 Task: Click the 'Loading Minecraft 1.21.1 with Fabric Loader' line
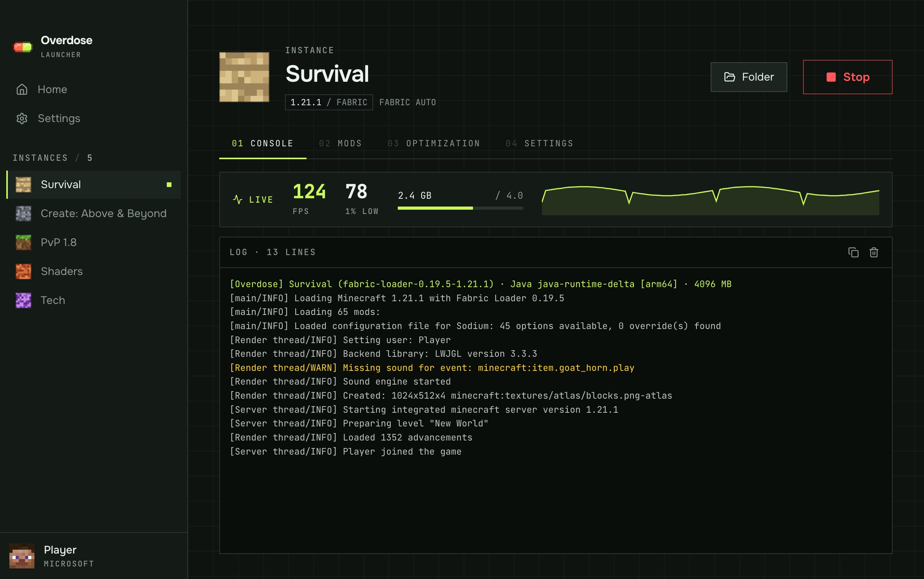point(397,298)
